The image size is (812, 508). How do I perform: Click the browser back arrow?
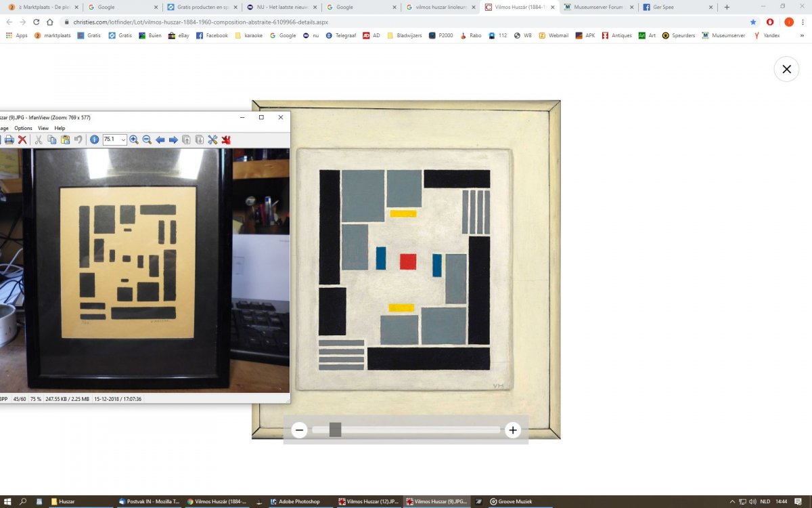9,22
